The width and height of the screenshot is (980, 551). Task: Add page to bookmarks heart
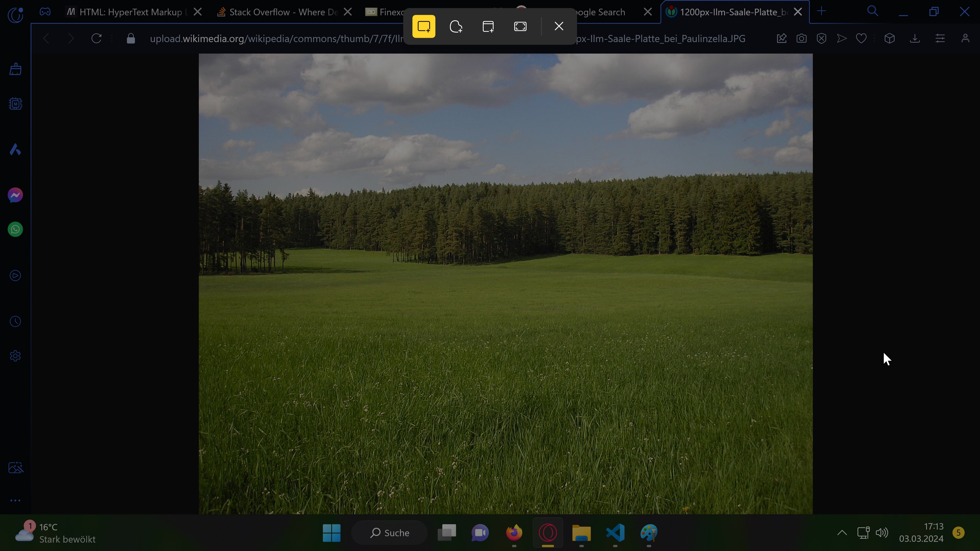point(861,39)
